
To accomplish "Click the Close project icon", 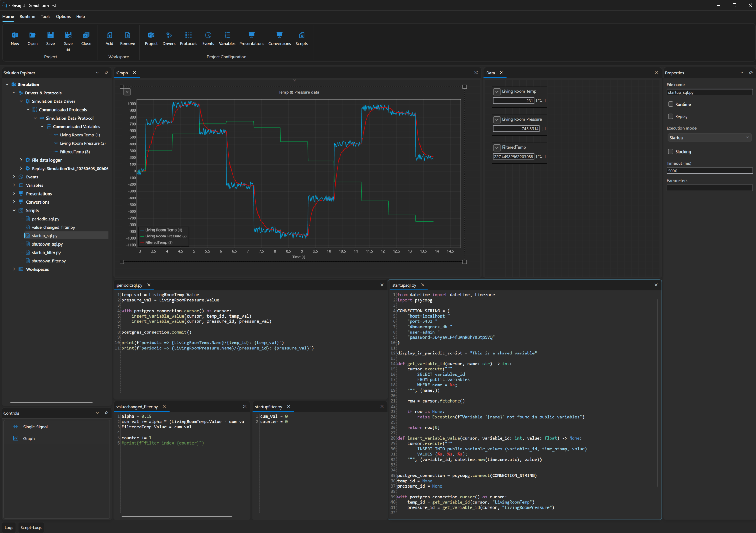I will pyautogui.click(x=86, y=35).
